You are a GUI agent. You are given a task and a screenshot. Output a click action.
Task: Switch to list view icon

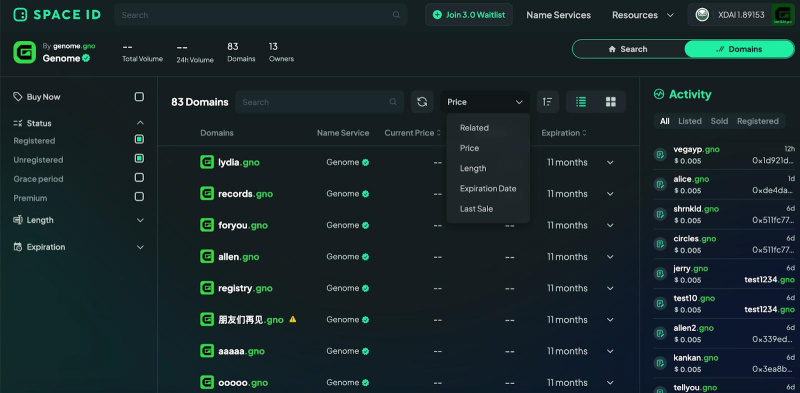[x=581, y=102]
